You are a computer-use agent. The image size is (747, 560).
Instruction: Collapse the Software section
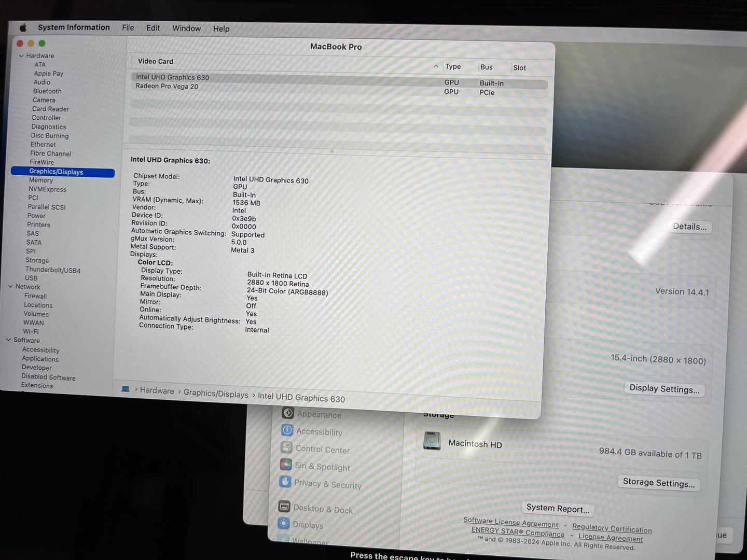tap(9, 340)
